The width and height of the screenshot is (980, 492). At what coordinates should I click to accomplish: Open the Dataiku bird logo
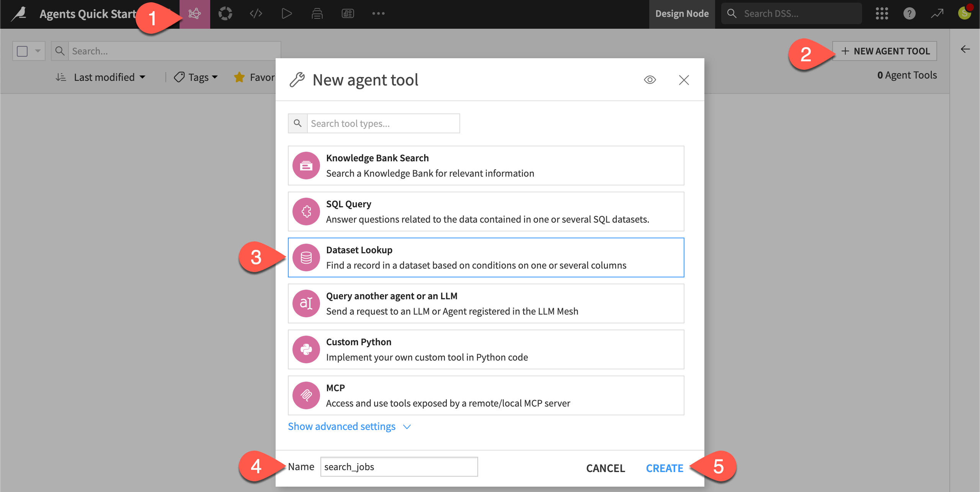(18, 13)
